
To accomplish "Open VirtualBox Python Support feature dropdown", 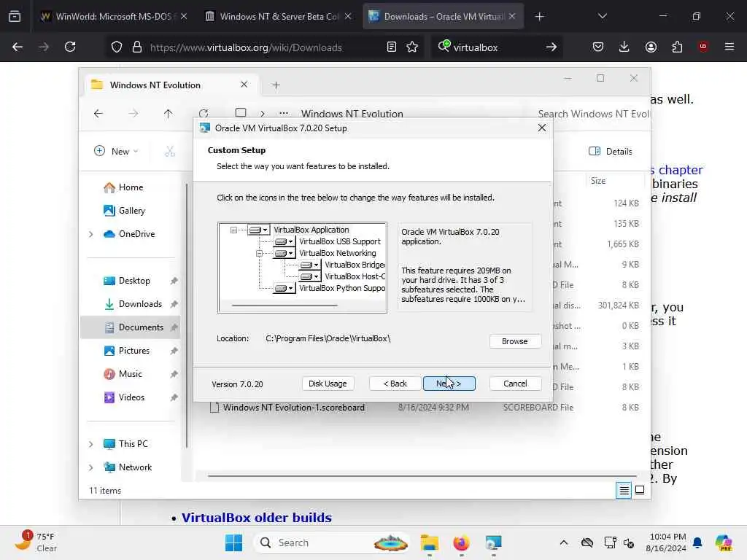I will click(x=284, y=288).
